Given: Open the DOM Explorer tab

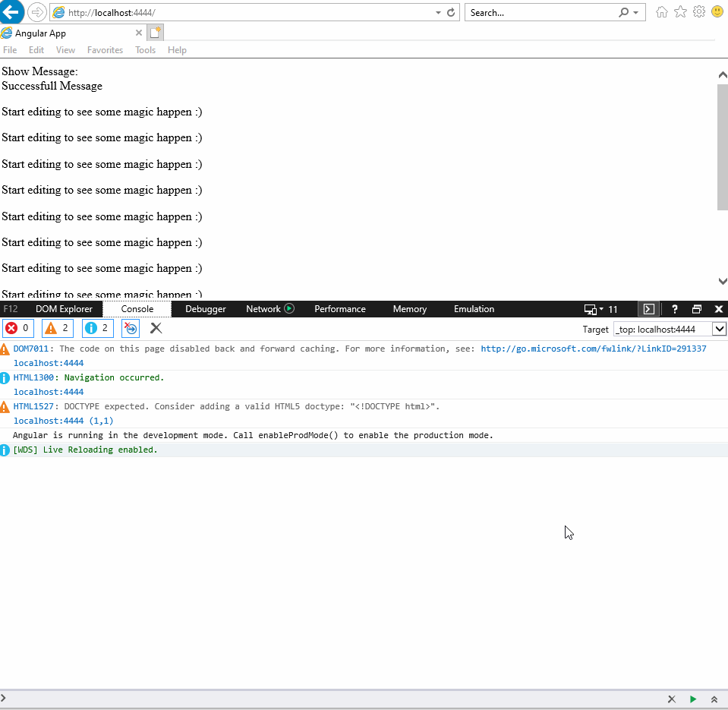Looking at the screenshot, I should [x=64, y=309].
